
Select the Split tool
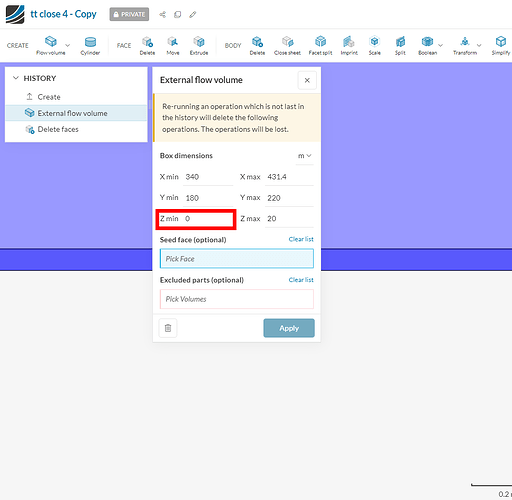[400, 46]
